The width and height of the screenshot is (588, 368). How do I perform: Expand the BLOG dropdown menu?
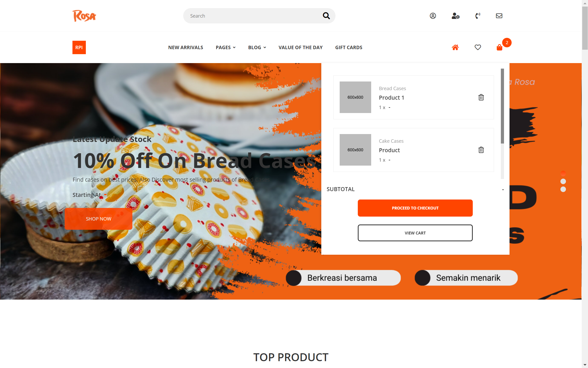(x=257, y=47)
